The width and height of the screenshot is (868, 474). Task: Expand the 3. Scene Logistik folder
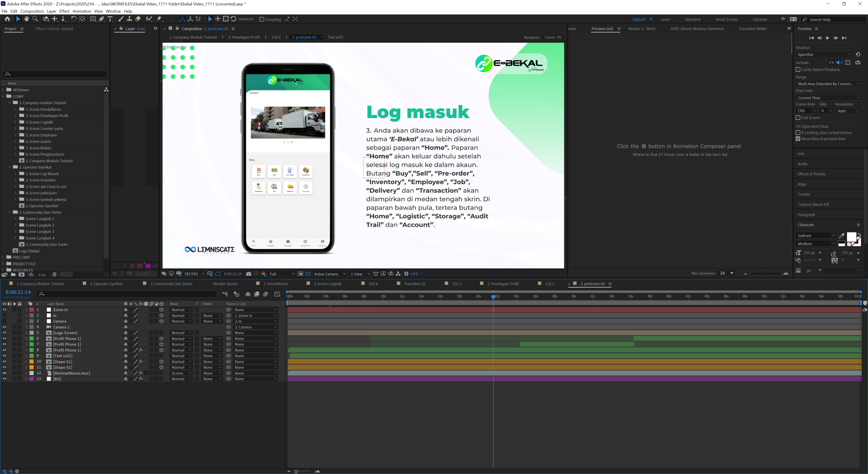[x=15, y=122]
